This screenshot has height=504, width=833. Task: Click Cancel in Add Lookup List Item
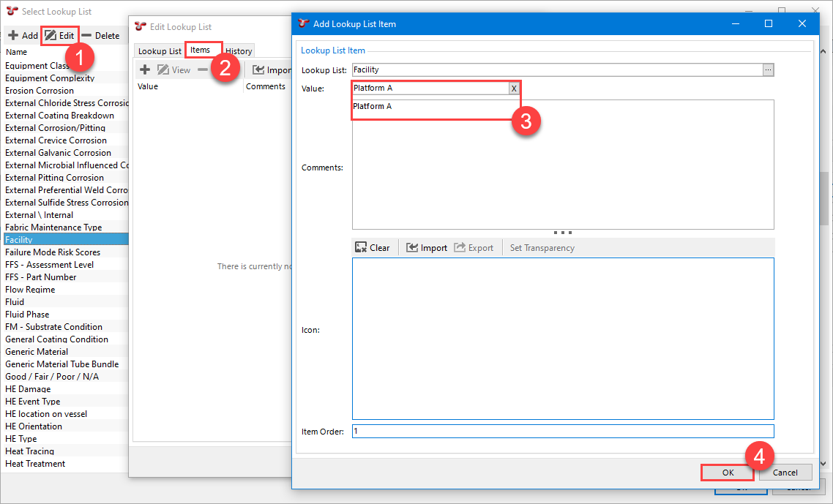pyautogui.click(x=785, y=472)
